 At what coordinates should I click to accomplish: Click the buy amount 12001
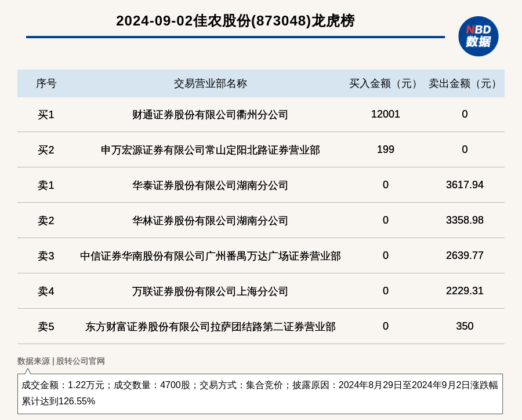click(x=386, y=114)
